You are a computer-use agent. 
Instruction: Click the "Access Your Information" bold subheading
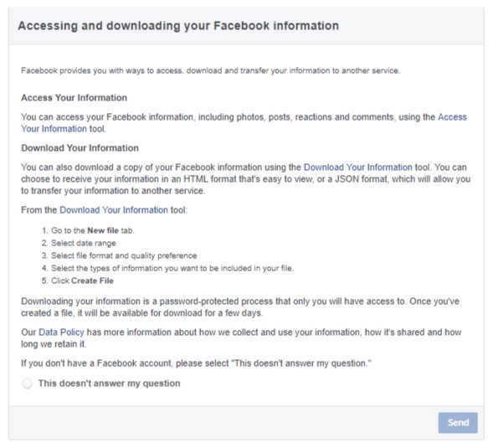(74, 98)
